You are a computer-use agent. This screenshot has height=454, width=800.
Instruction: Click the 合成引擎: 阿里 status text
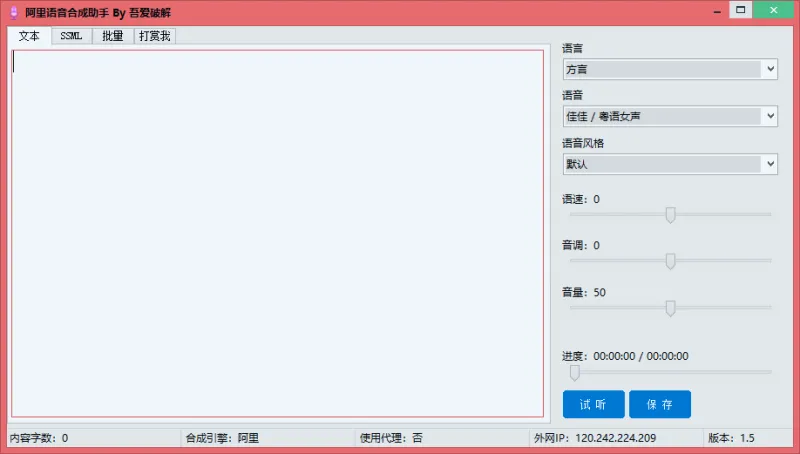[x=222, y=438]
